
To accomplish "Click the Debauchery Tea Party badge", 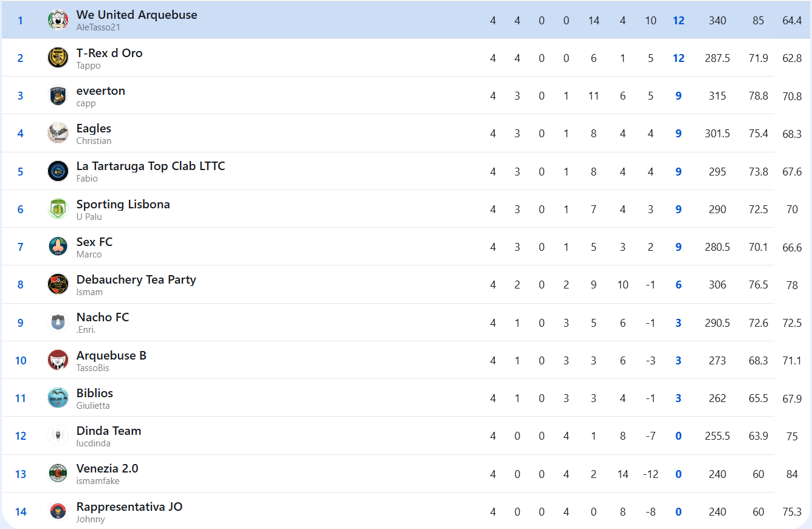I will pyautogui.click(x=58, y=284).
